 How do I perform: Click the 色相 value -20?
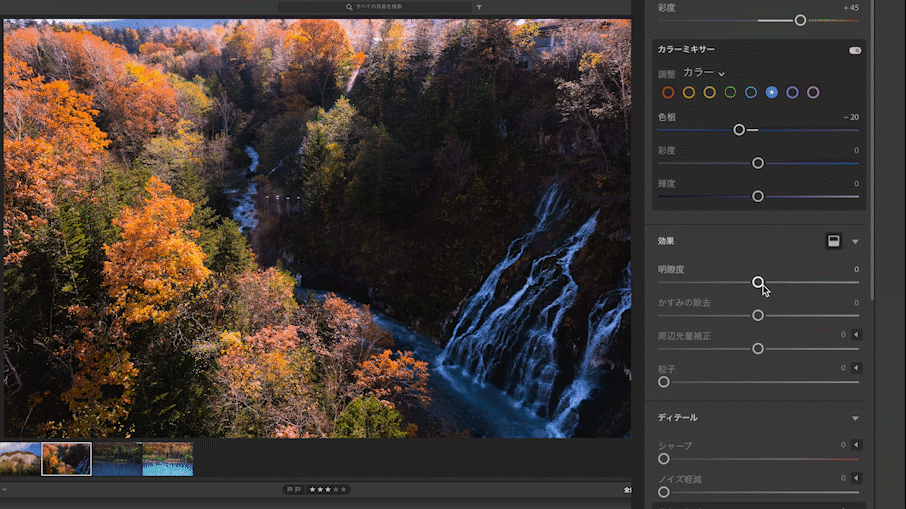point(851,117)
